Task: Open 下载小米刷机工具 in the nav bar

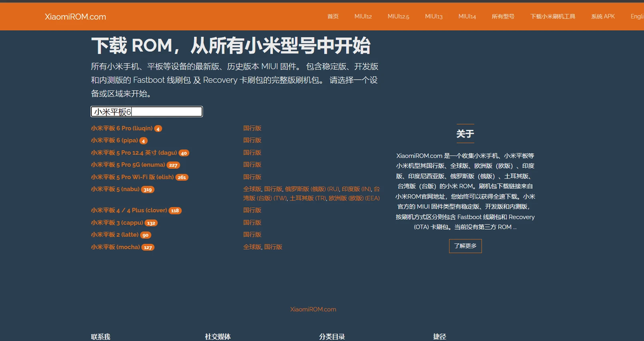Action: [552, 16]
